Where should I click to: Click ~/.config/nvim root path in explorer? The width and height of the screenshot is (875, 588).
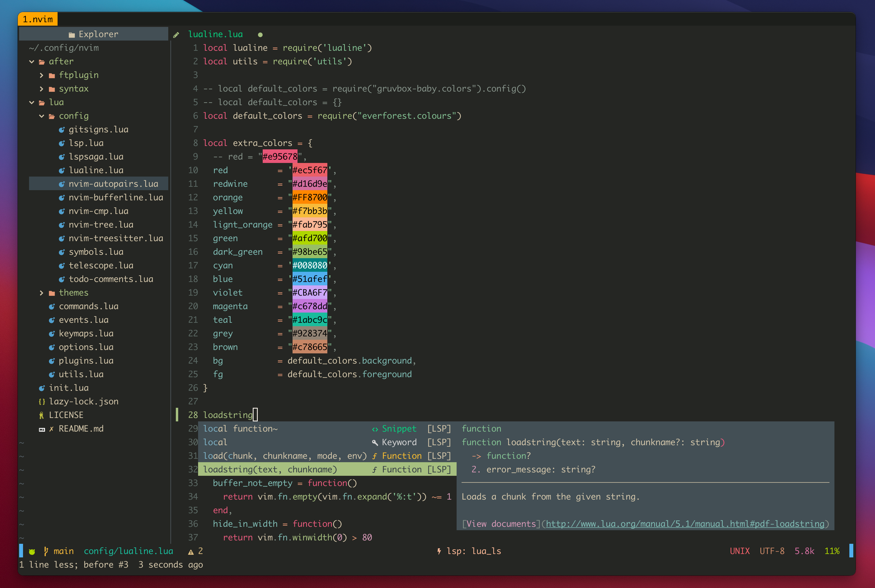tap(64, 48)
